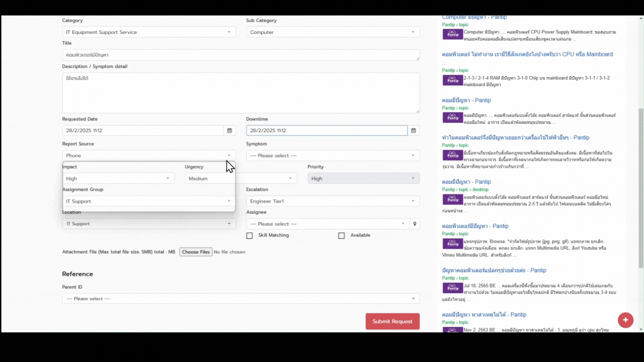Click the Requested Date field showing 28/2/2025 11:12

[143, 130]
